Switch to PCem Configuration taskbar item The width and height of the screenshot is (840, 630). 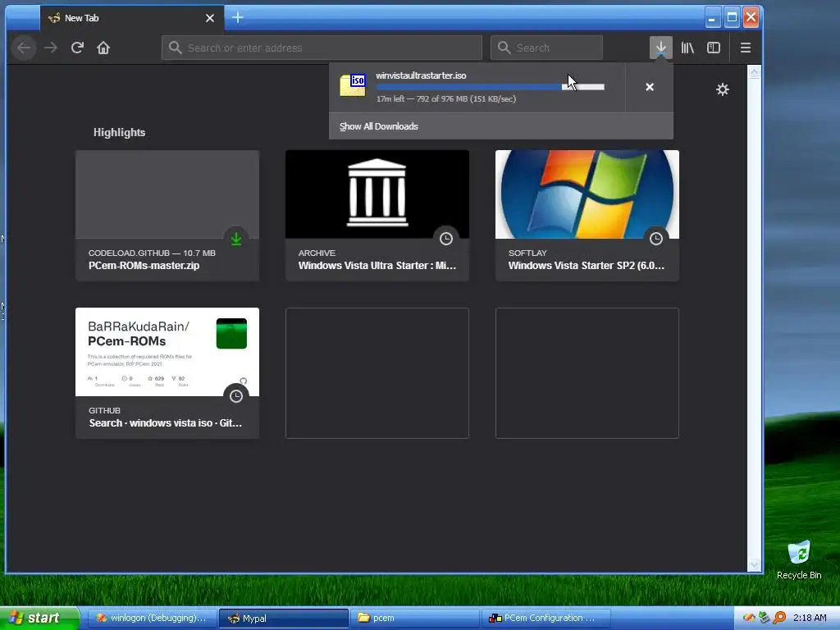pos(547,619)
